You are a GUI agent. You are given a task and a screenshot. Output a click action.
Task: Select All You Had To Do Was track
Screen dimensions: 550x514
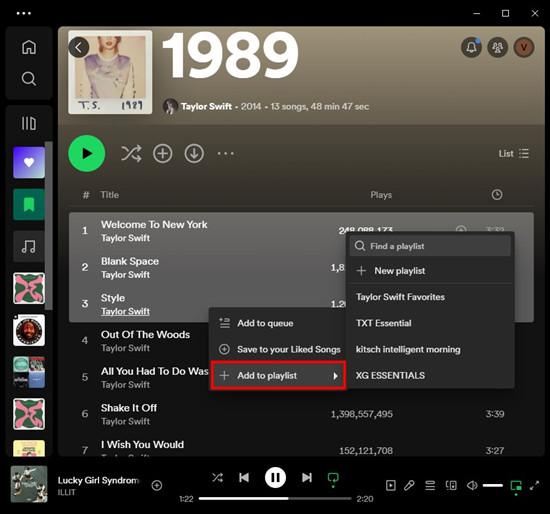154,371
